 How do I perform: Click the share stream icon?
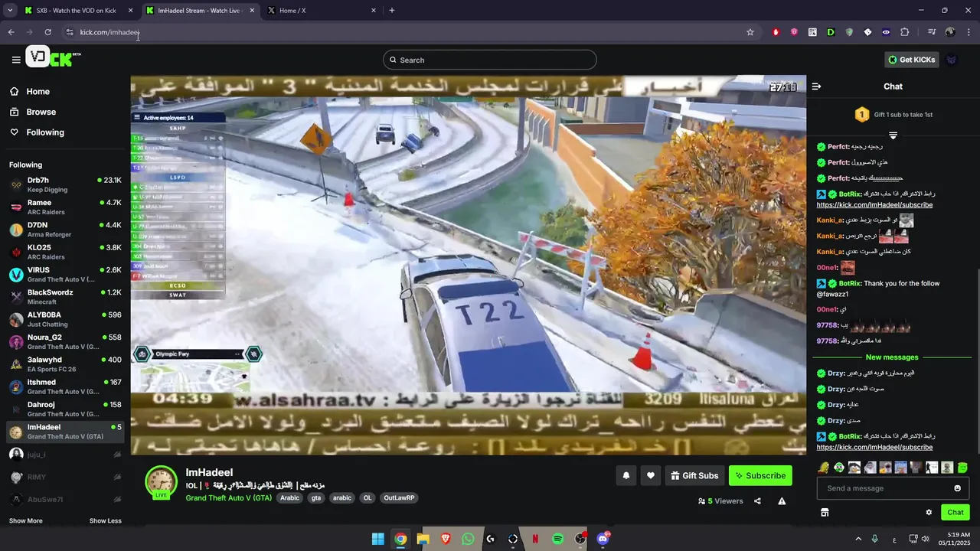[757, 501]
